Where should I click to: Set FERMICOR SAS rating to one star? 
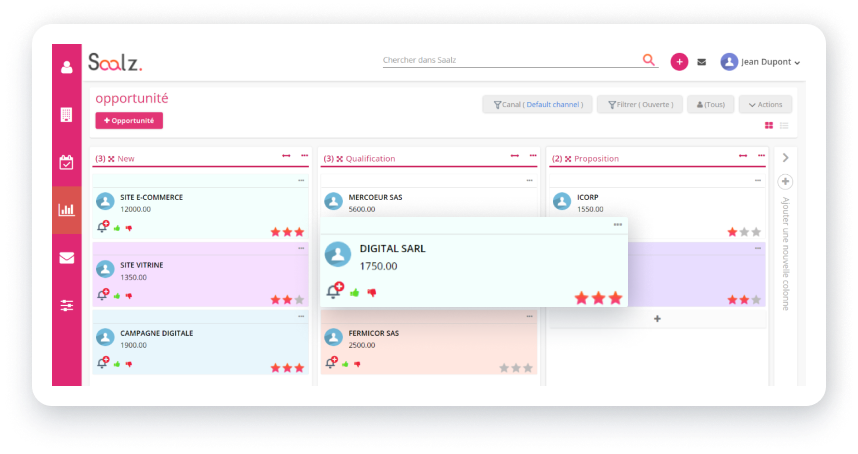coord(504,368)
